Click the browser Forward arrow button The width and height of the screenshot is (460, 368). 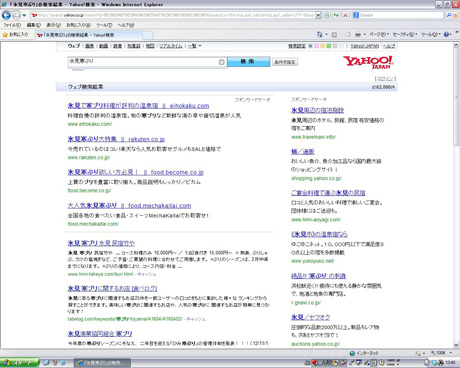tap(16, 15)
